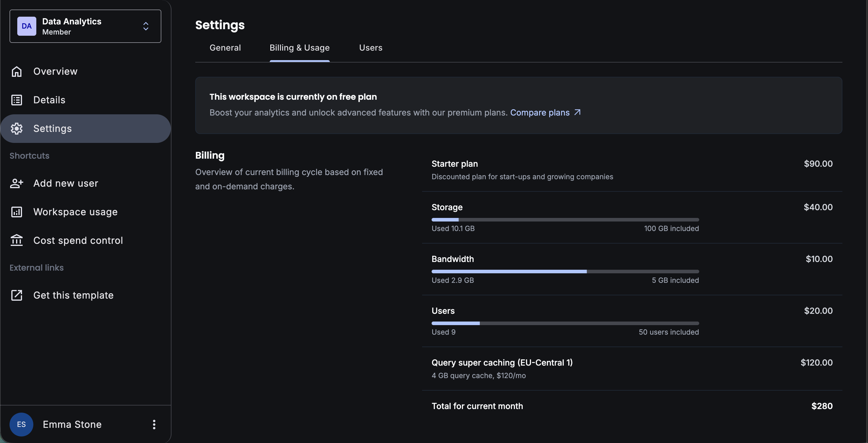868x443 pixels.
Task: Click the Cost spend control bank icon
Action: [16, 241]
